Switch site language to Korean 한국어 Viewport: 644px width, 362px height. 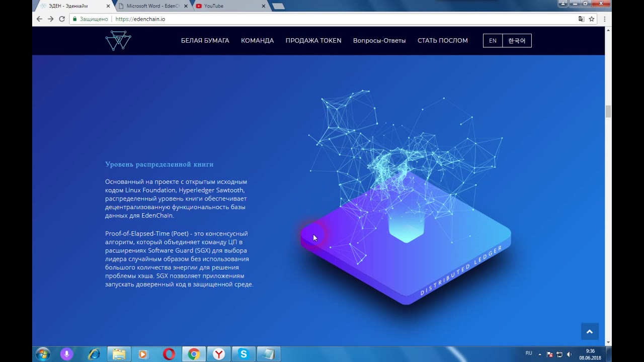[x=517, y=41]
